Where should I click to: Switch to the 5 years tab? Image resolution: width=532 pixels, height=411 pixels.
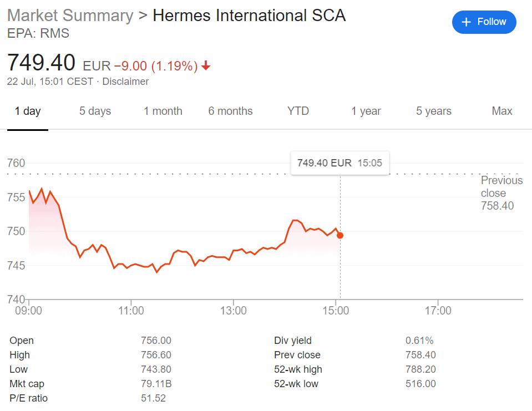pos(434,111)
